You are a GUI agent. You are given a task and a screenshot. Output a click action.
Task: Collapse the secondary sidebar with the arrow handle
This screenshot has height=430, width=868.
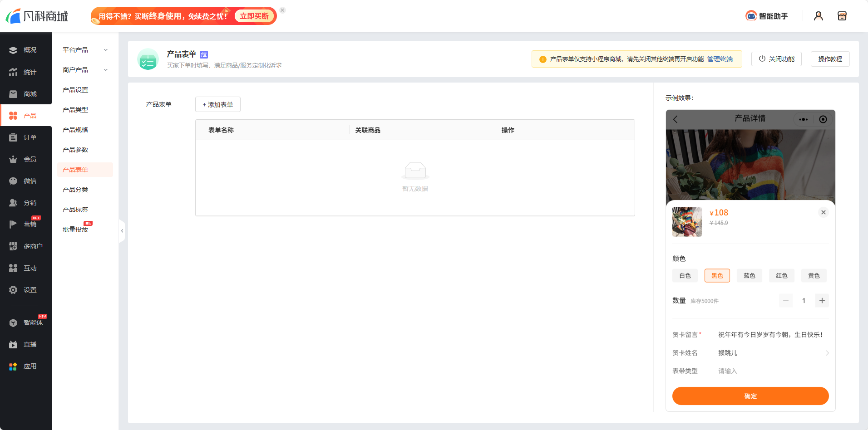[x=122, y=231]
